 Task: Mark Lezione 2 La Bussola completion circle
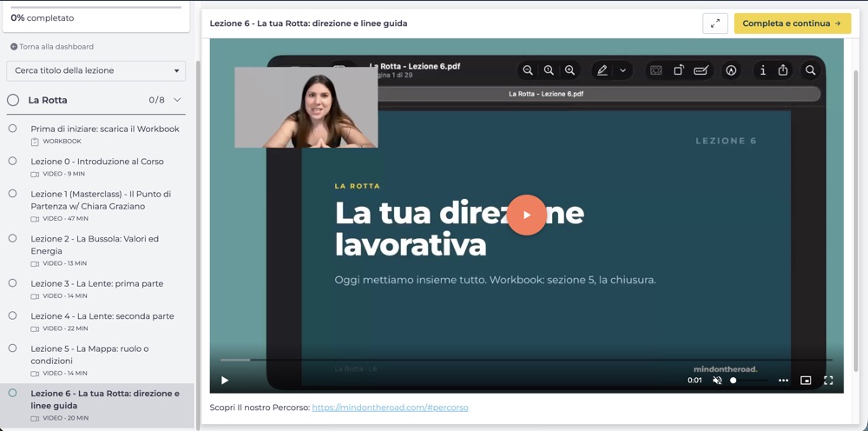pos(12,238)
